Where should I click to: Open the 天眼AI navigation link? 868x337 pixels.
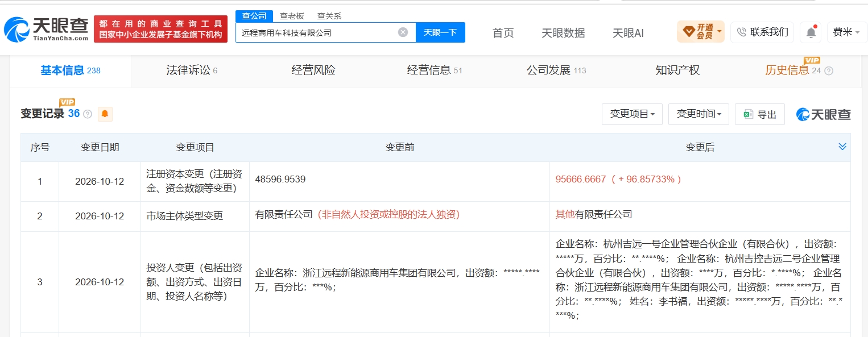click(x=628, y=33)
